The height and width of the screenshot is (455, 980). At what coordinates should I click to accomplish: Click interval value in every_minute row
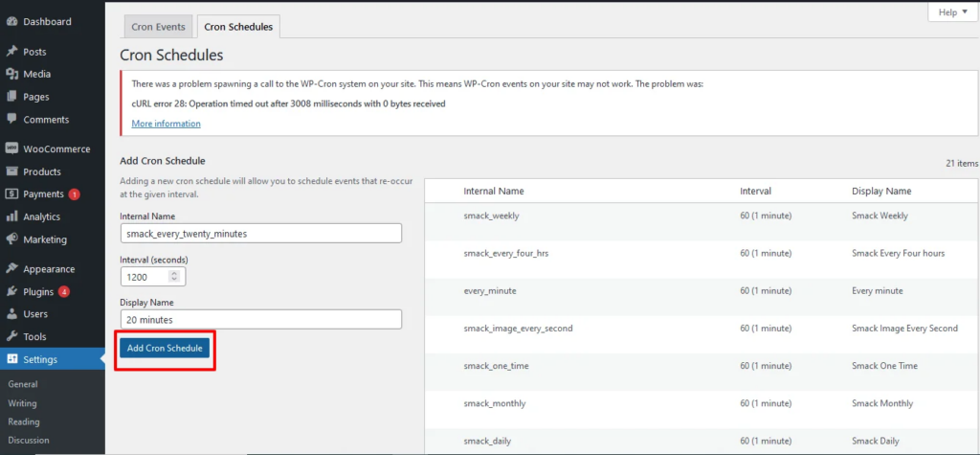pos(766,291)
